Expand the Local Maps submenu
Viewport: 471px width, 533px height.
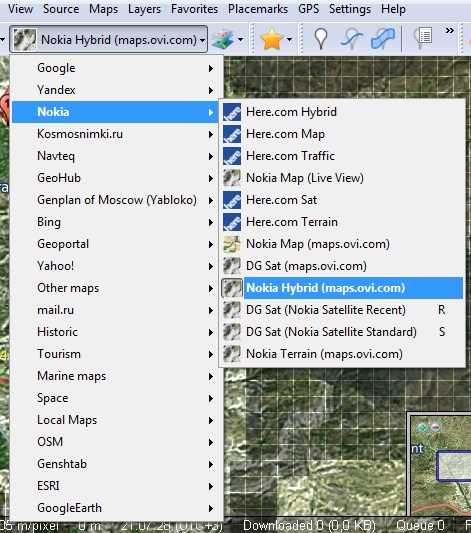pos(118,420)
